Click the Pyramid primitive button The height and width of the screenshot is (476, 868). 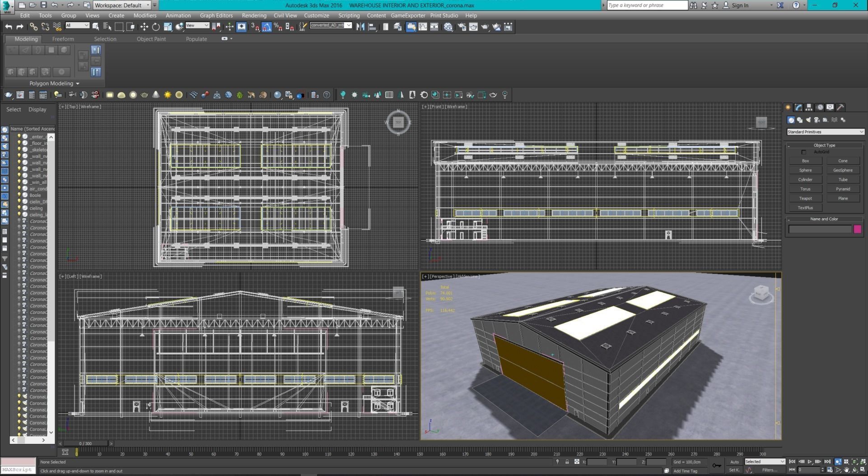tap(843, 189)
